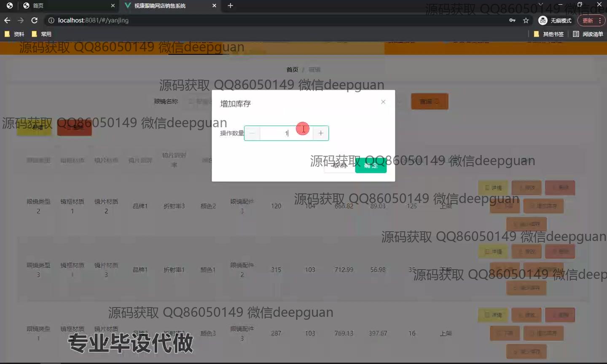Reload the page with refresh icon

35,20
